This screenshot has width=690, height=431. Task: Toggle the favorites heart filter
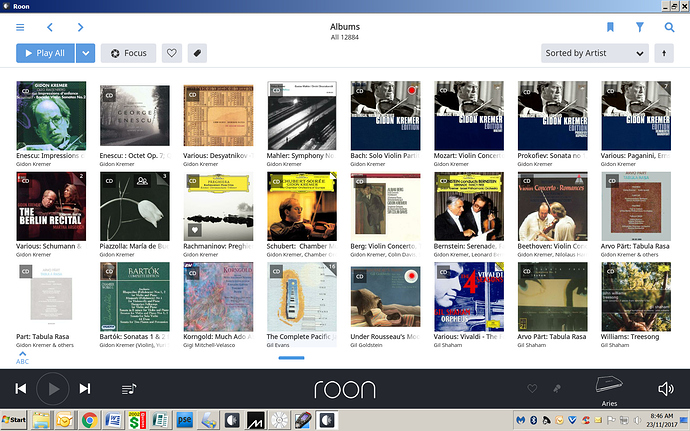172,53
